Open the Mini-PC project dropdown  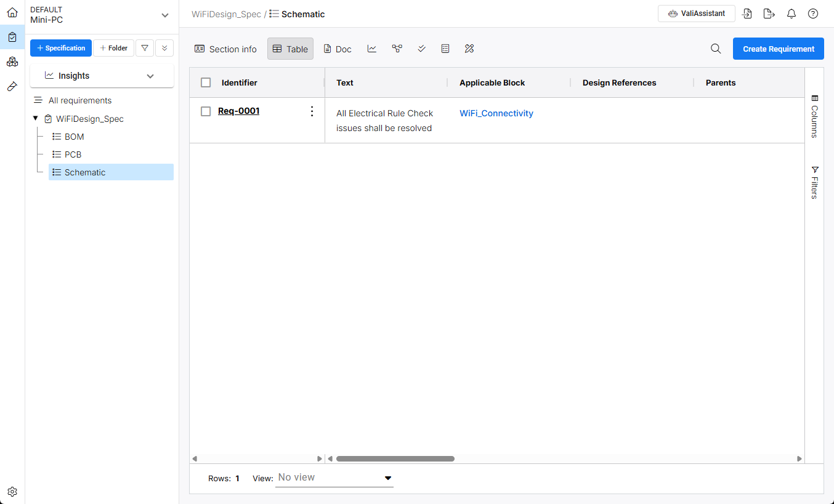coord(100,15)
